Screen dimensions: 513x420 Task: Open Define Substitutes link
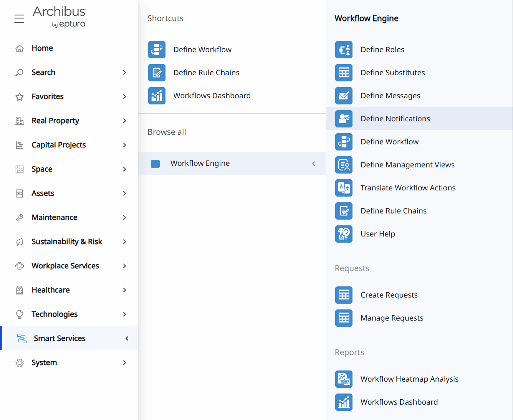(x=392, y=73)
